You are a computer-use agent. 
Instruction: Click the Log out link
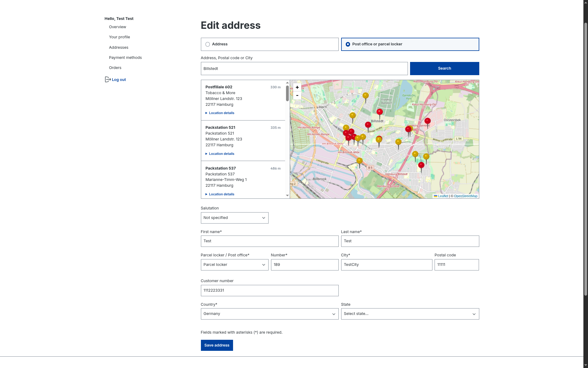[119, 80]
